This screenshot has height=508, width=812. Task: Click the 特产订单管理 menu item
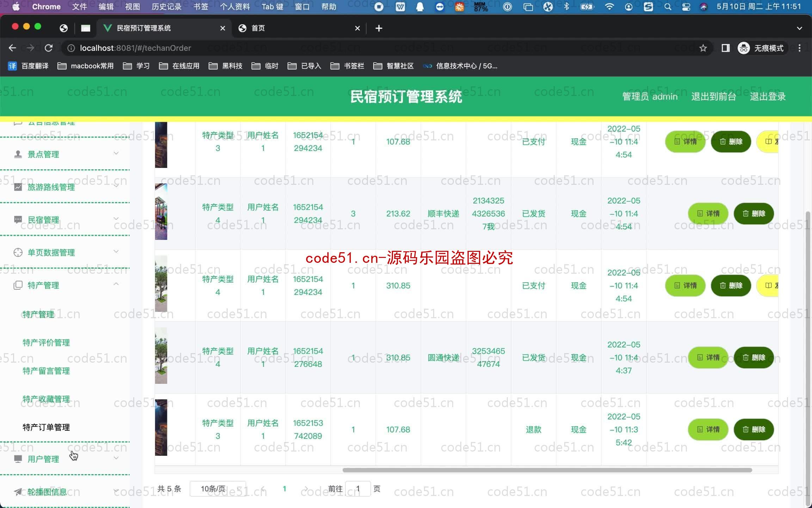(x=46, y=427)
